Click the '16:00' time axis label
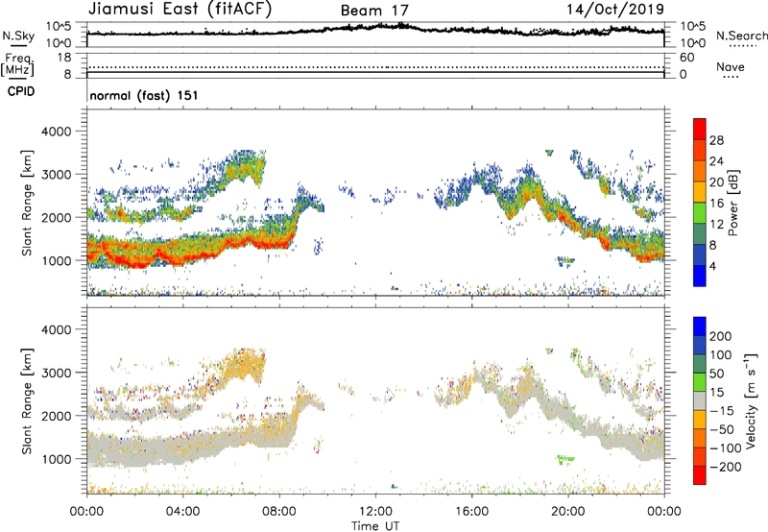This screenshot has width=768, height=532. coord(471,512)
